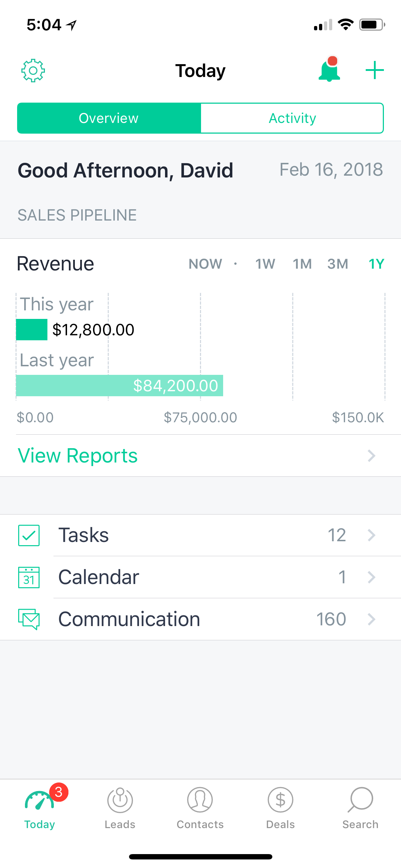This screenshot has height=868, width=401.
Task: Open notifications bell icon
Action: 329,70
